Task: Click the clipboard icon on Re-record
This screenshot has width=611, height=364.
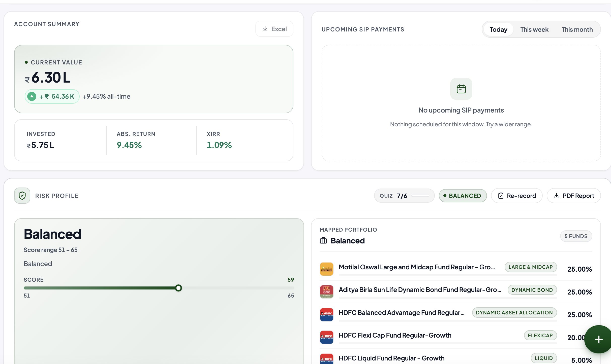Action: (501, 196)
